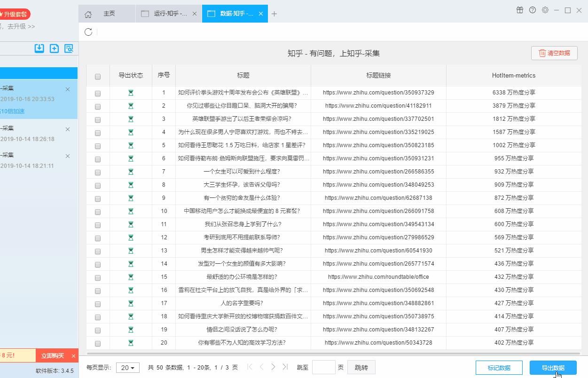Close the 数据-知乎 tab

(261, 14)
